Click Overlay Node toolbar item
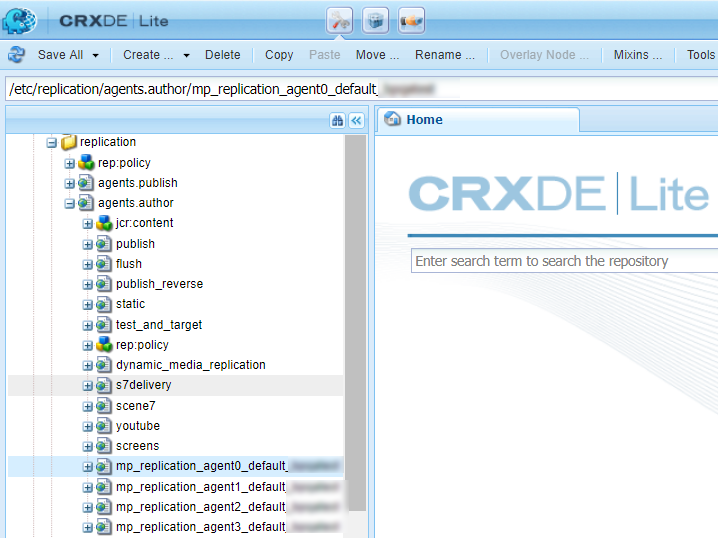718x538 pixels. [x=544, y=54]
